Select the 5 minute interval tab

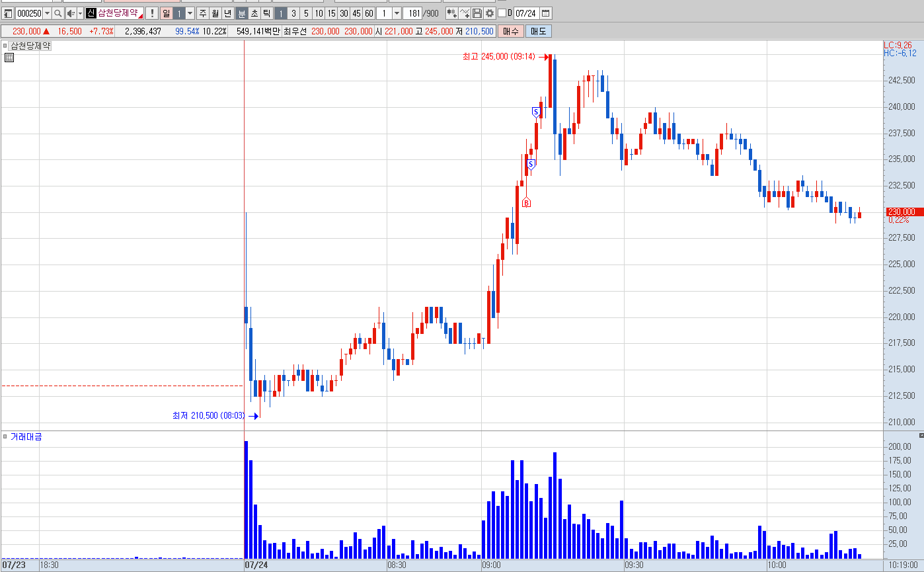(306, 13)
